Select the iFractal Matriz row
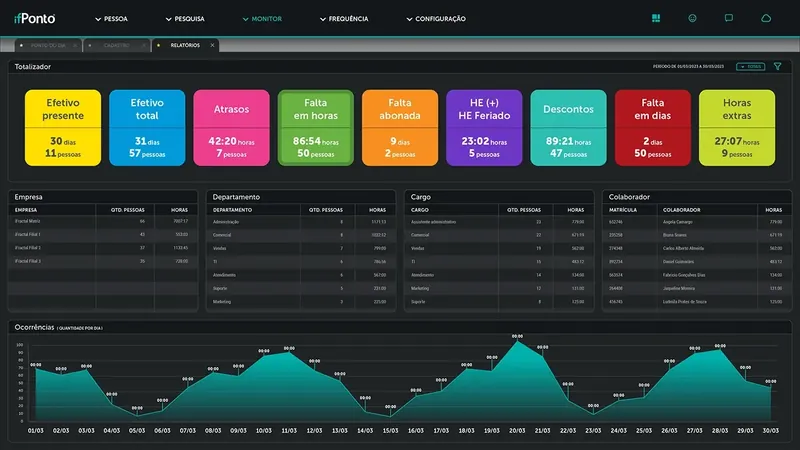The image size is (800, 450). (x=103, y=221)
